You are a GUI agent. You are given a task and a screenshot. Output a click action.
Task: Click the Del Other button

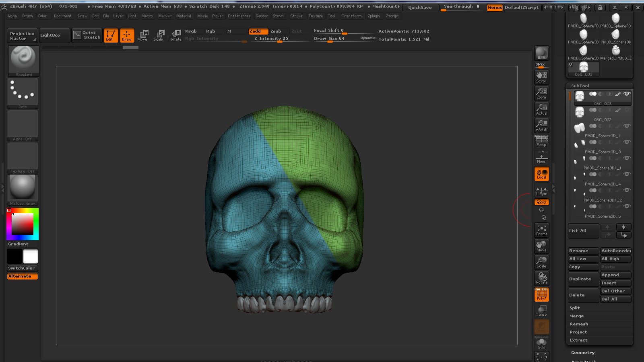(x=616, y=291)
